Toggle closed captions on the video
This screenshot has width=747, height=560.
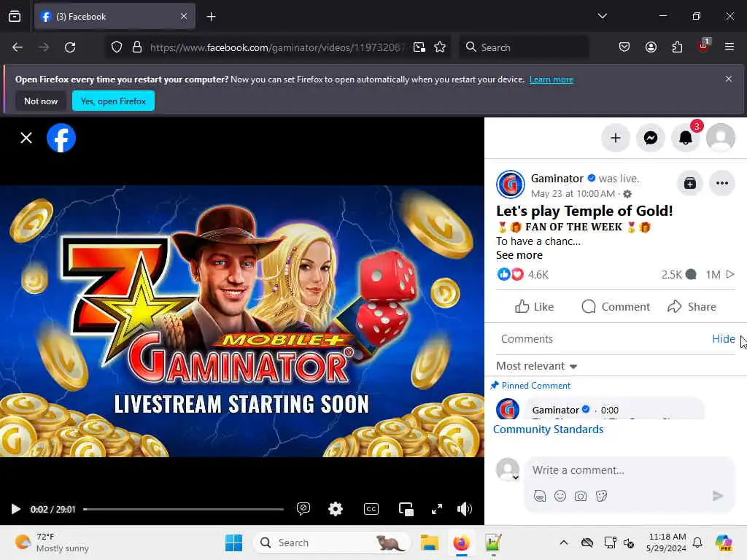pyautogui.click(x=371, y=508)
